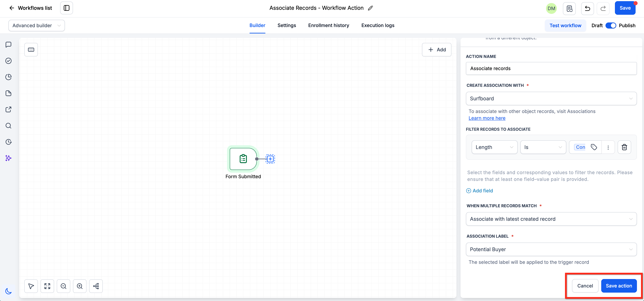Follow the Learn more here link
The width and height of the screenshot is (644, 301).
click(x=487, y=118)
